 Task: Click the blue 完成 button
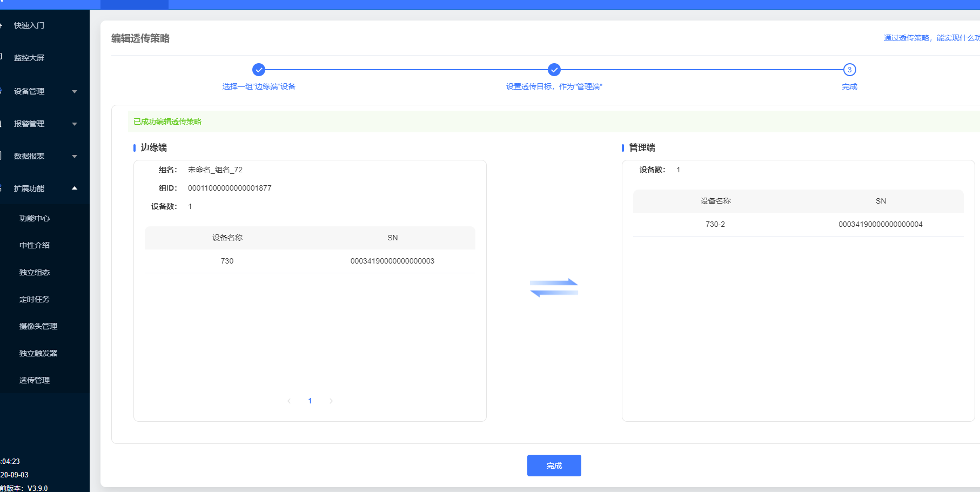(x=554, y=466)
